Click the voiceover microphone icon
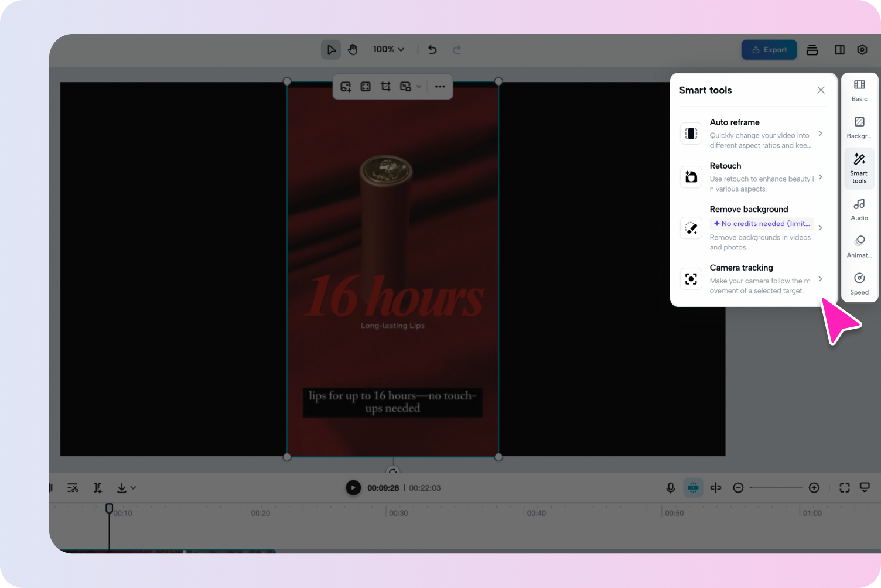The image size is (881, 588). click(x=670, y=487)
